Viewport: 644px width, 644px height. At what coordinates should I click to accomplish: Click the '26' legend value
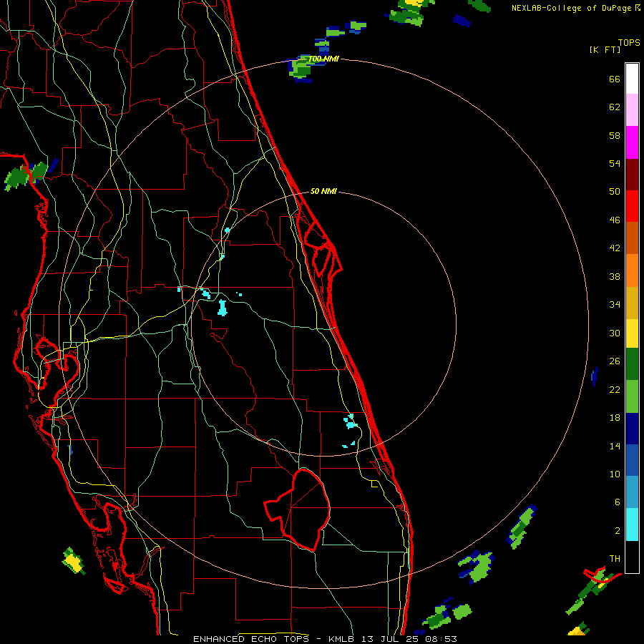pyautogui.click(x=615, y=361)
